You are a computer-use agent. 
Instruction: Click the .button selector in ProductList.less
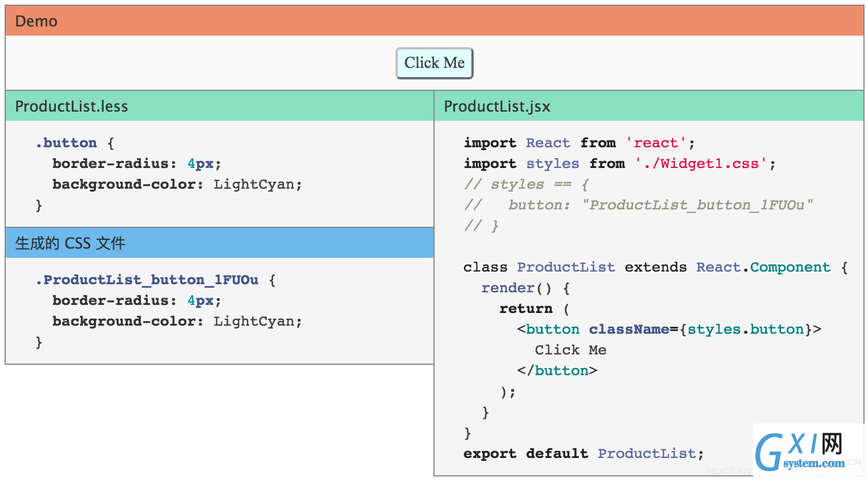tap(66, 143)
